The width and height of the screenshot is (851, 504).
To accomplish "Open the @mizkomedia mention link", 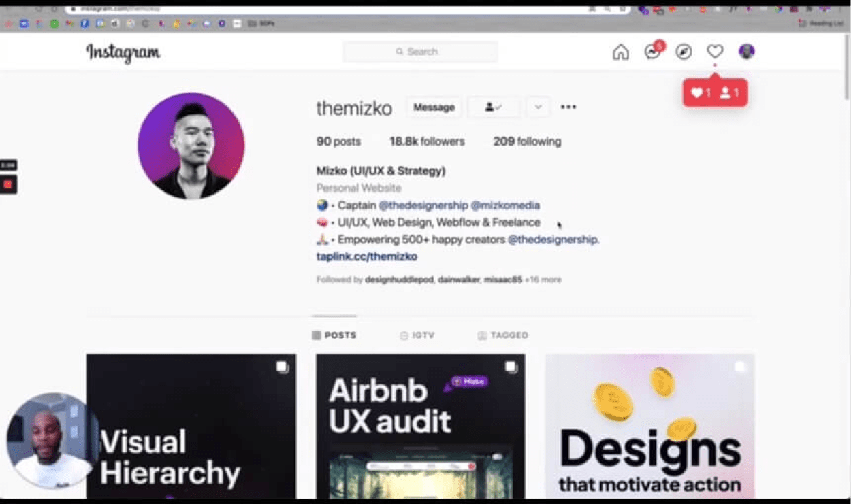I will click(505, 205).
